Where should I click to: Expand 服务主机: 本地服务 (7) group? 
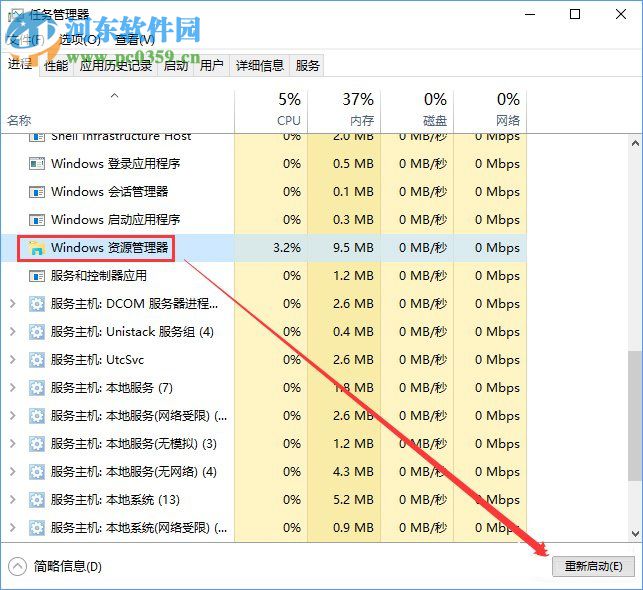(x=13, y=388)
